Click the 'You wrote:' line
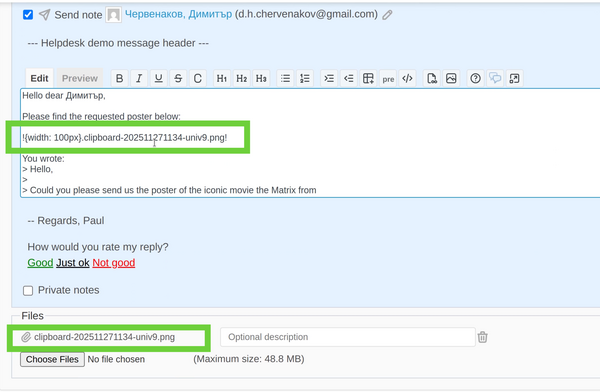 tap(43, 158)
